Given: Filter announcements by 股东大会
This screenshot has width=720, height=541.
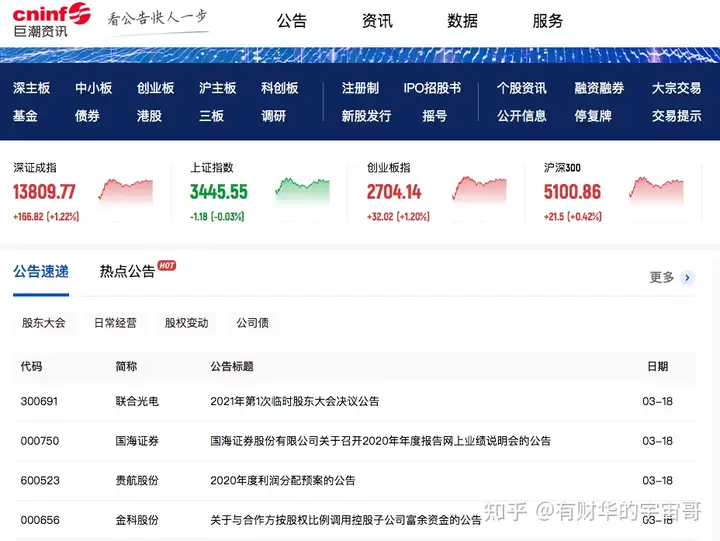Looking at the screenshot, I should coord(44,323).
